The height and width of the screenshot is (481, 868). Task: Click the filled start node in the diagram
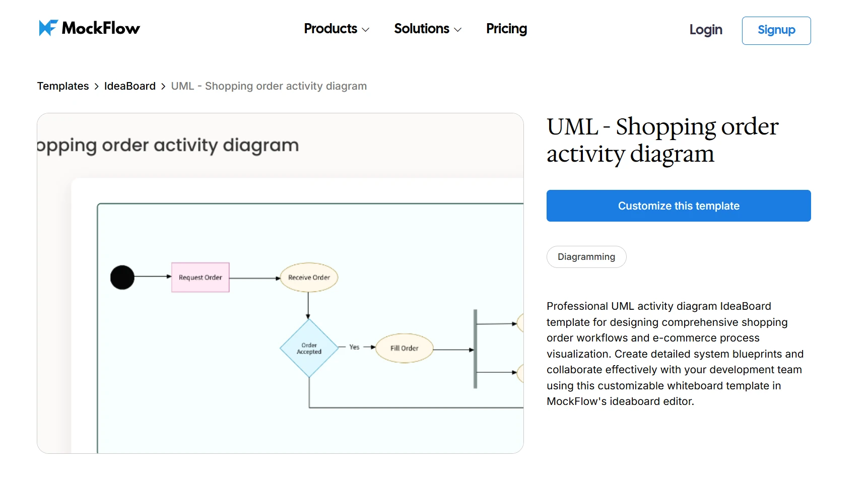click(122, 277)
